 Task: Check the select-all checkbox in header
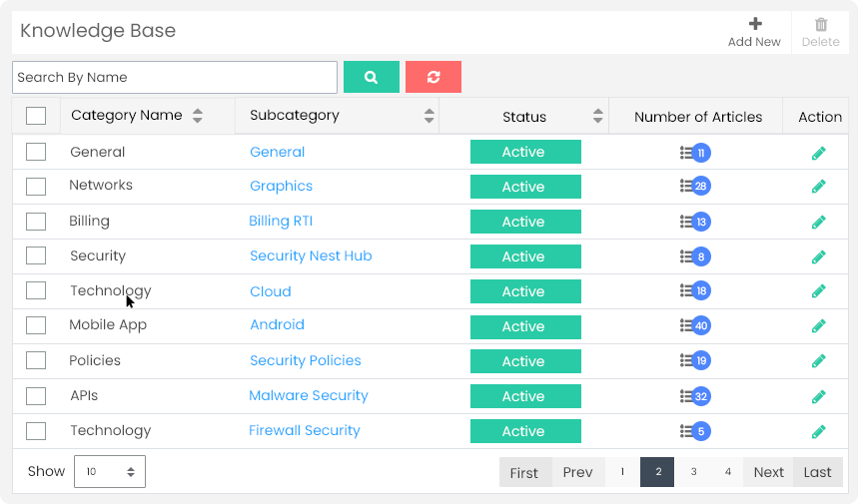(x=36, y=116)
